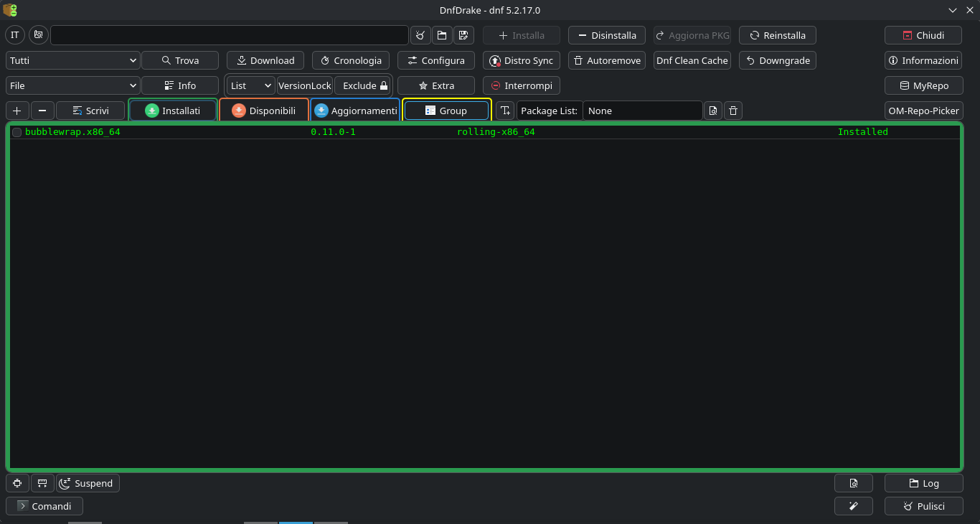Click the broom icon beside the search field

point(420,35)
